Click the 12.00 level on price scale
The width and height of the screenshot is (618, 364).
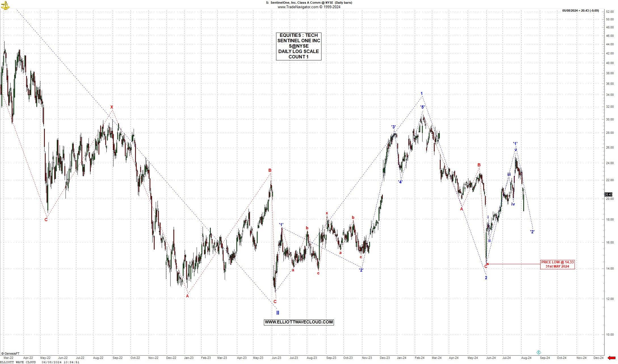click(x=609, y=299)
